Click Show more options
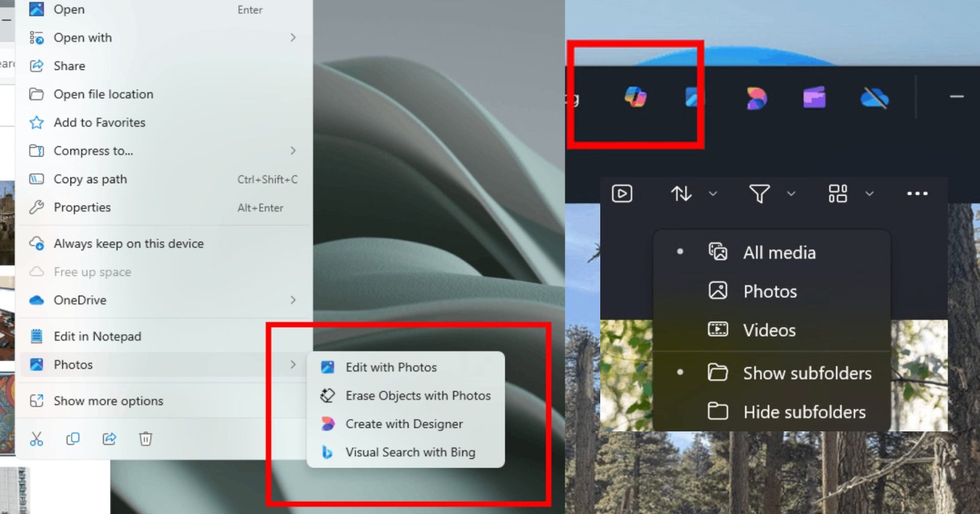980x514 pixels. tap(108, 401)
